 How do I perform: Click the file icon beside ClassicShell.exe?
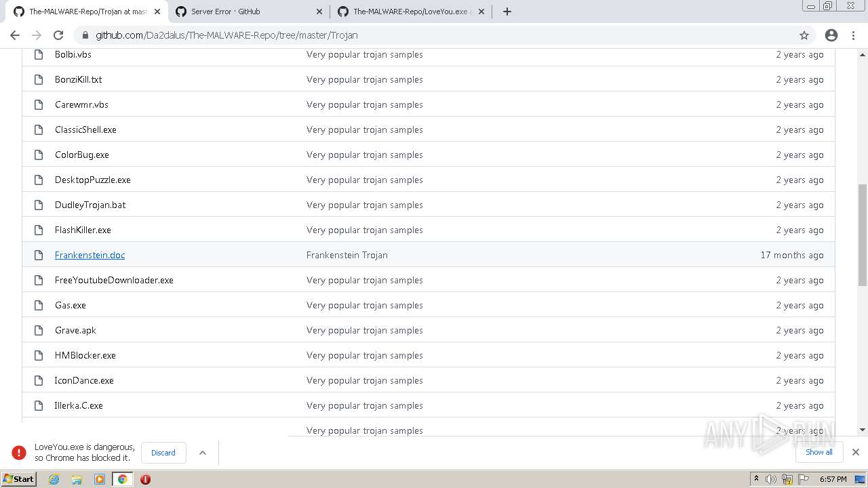(x=39, y=129)
